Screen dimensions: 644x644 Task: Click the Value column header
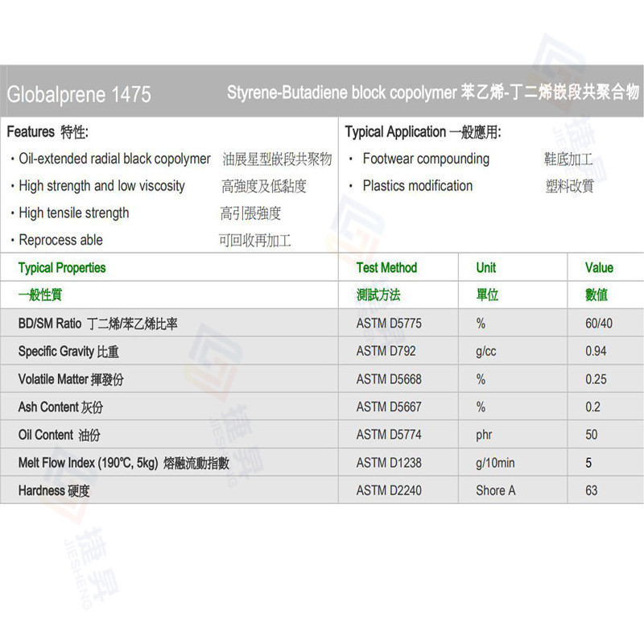[599, 268]
